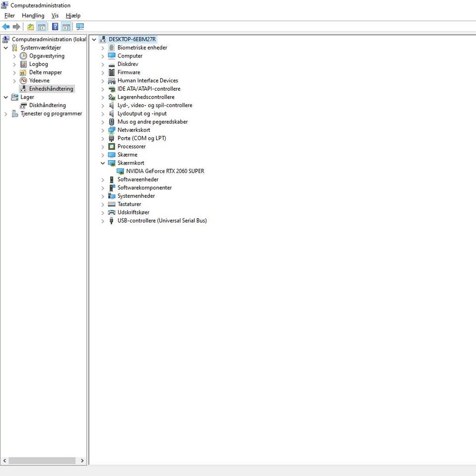Expand the Logbog node chevron

(x=14, y=64)
